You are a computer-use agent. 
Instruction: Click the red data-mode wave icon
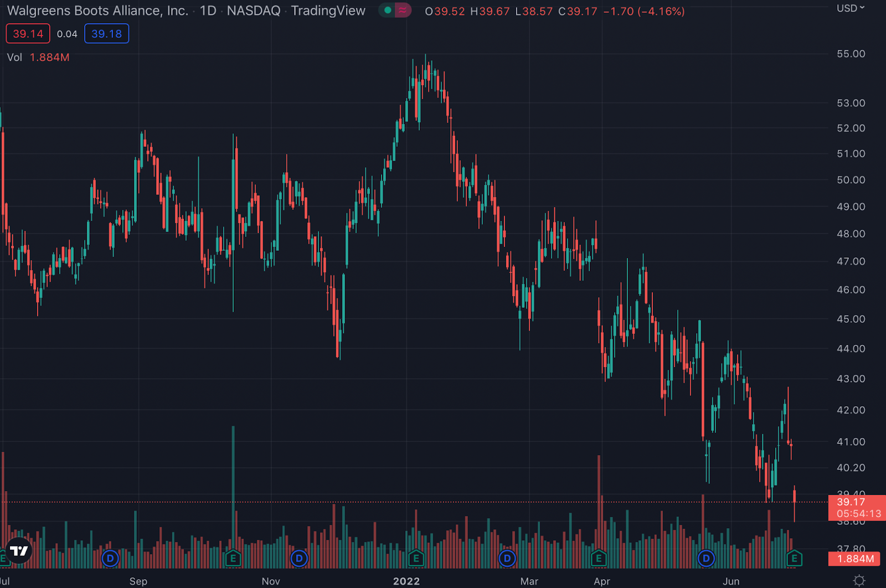[x=403, y=10]
